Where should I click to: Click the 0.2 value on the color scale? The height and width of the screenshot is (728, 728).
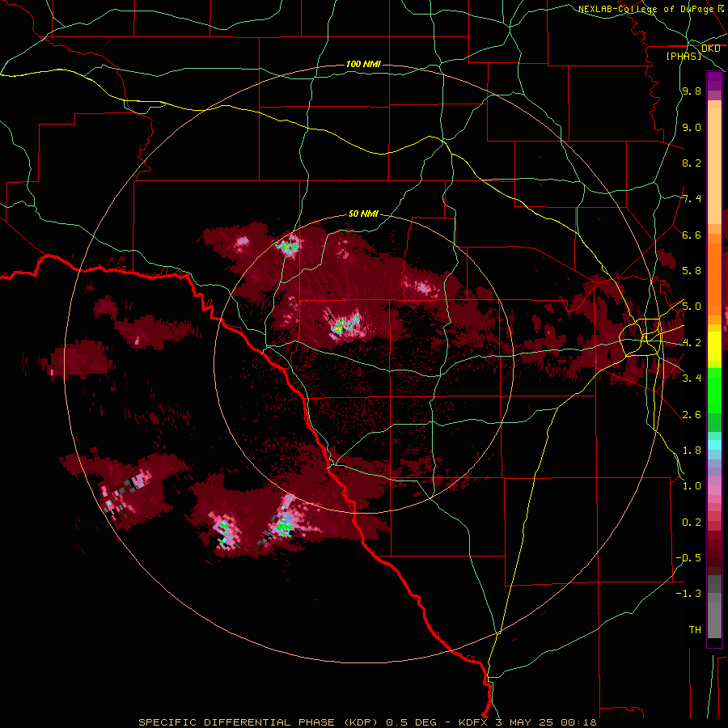pyautogui.click(x=692, y=522)
